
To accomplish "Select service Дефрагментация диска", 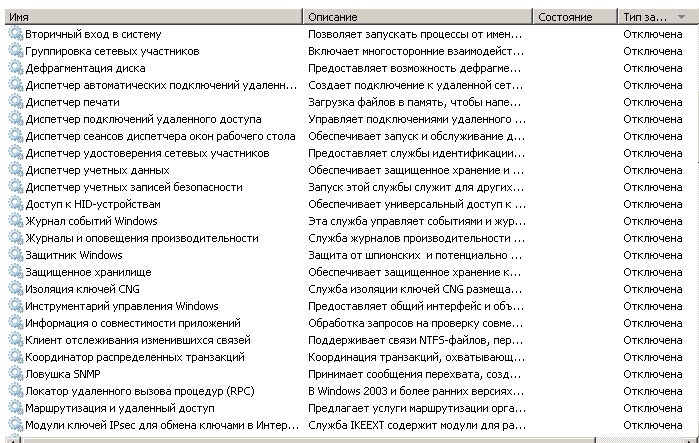I will [85, 68].
